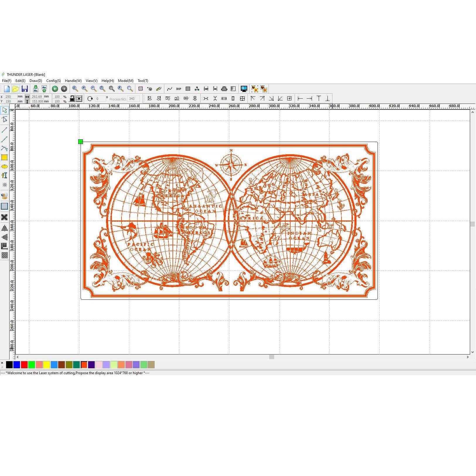The height and width of the screenshot is (476, 476).
Task: Select the node edit tool
Action: tap(4, 119)
